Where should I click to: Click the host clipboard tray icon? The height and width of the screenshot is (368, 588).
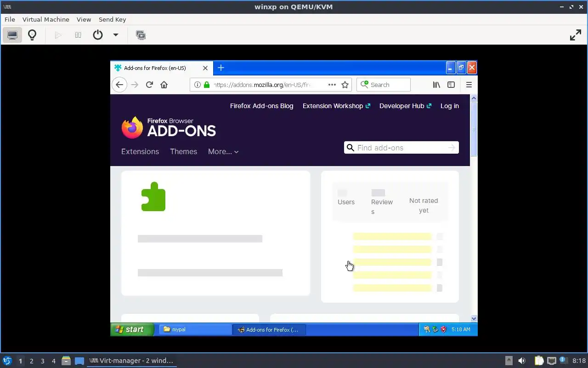(539, 361)
